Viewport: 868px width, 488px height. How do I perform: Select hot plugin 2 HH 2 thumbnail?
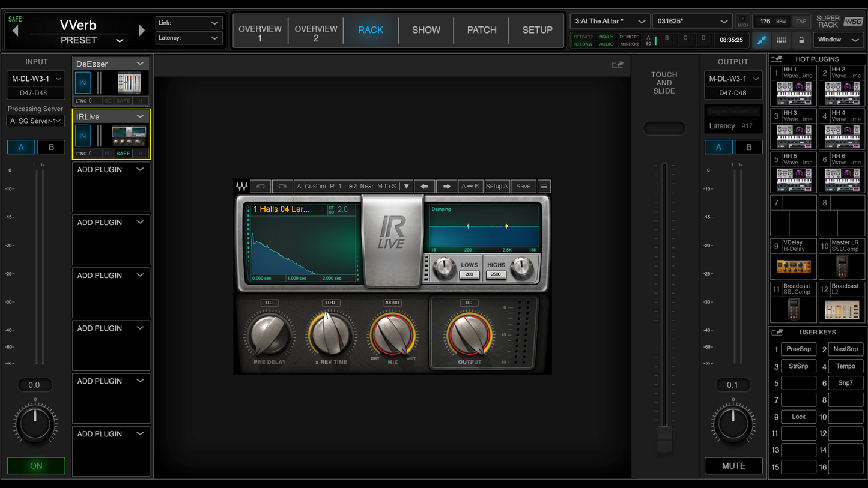tap(842, 92)
